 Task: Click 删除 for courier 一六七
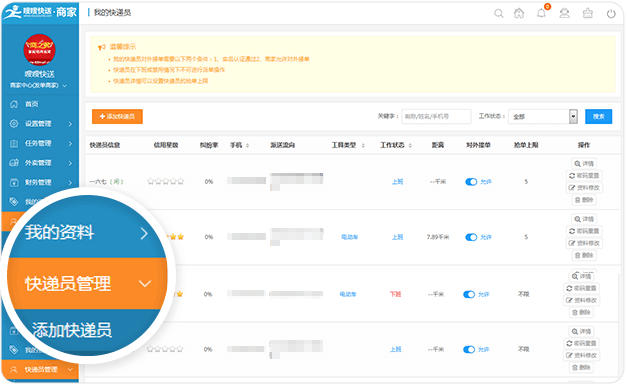coord(584,200)
